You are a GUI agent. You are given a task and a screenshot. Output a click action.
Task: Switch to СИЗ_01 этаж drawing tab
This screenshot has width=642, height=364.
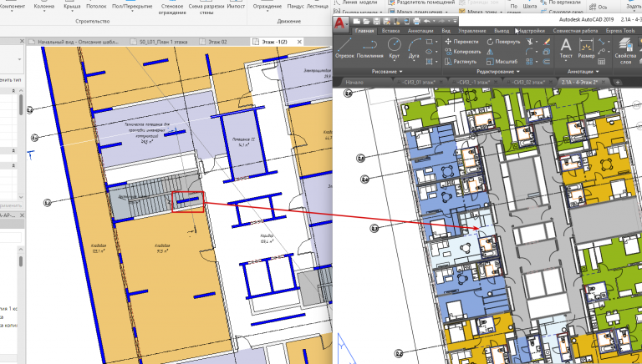pos(420,82)
